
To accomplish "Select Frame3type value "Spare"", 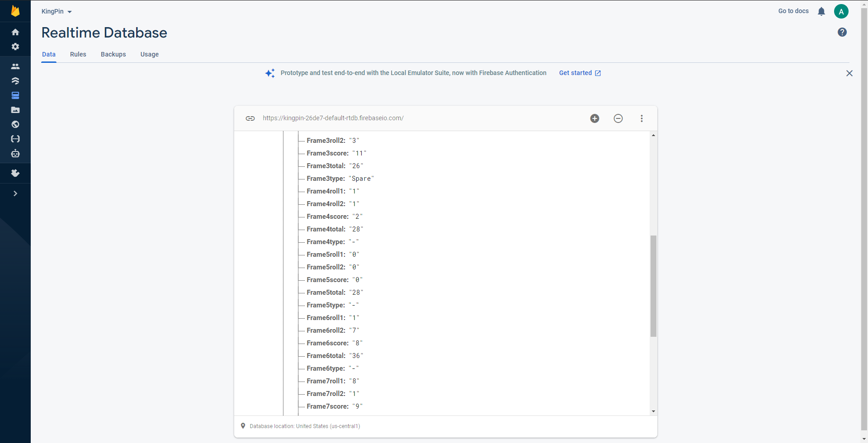I will click(x=361, y=179).
